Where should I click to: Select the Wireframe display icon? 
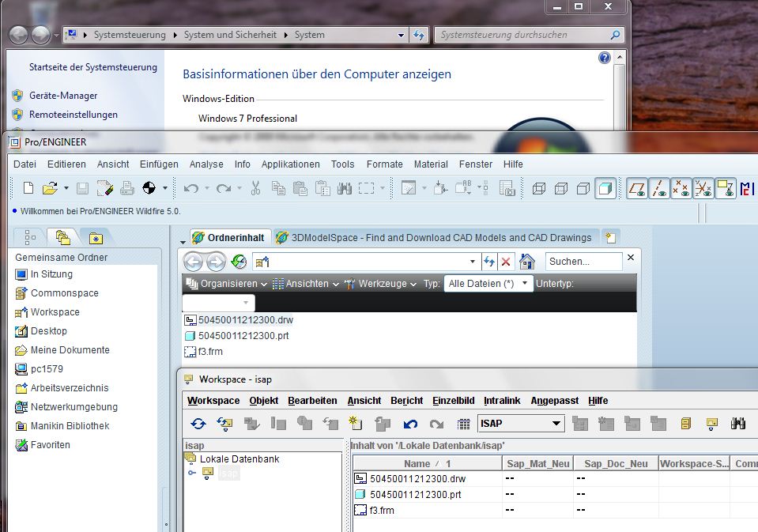click(538, 189)
